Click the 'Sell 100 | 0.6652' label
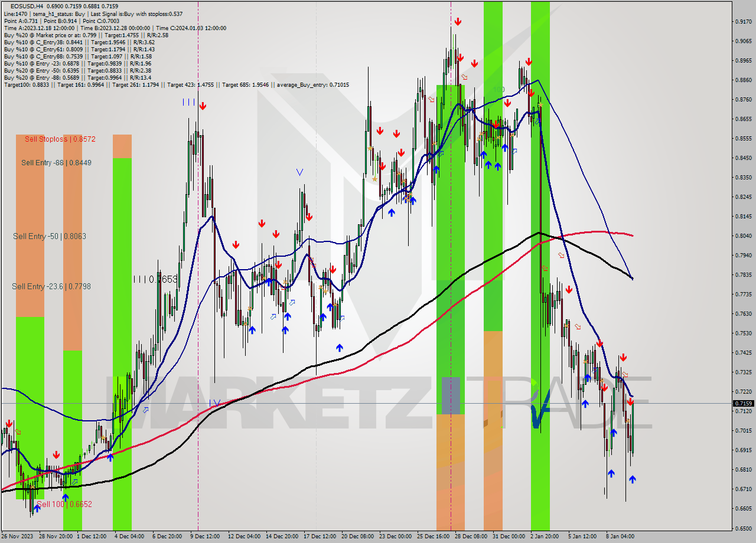 pos(64,505)
